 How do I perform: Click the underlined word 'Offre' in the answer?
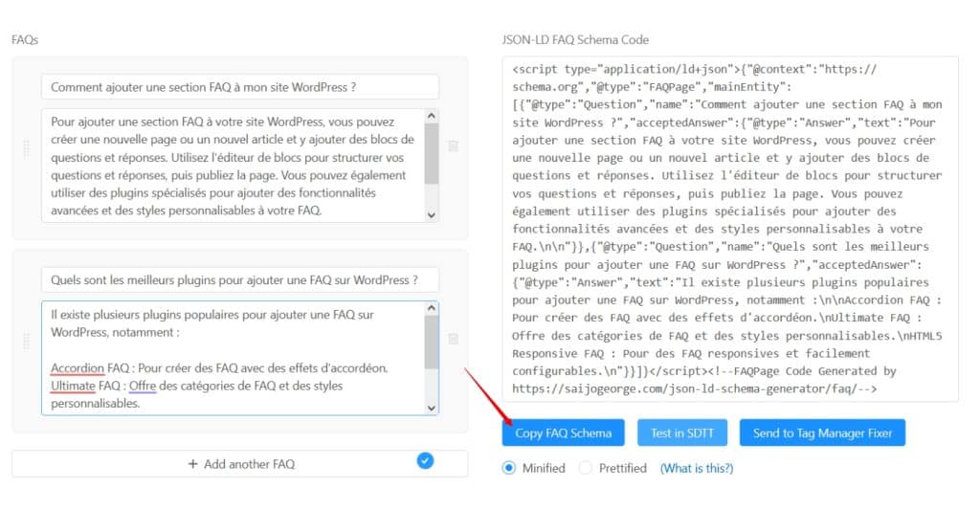point(143,386)
